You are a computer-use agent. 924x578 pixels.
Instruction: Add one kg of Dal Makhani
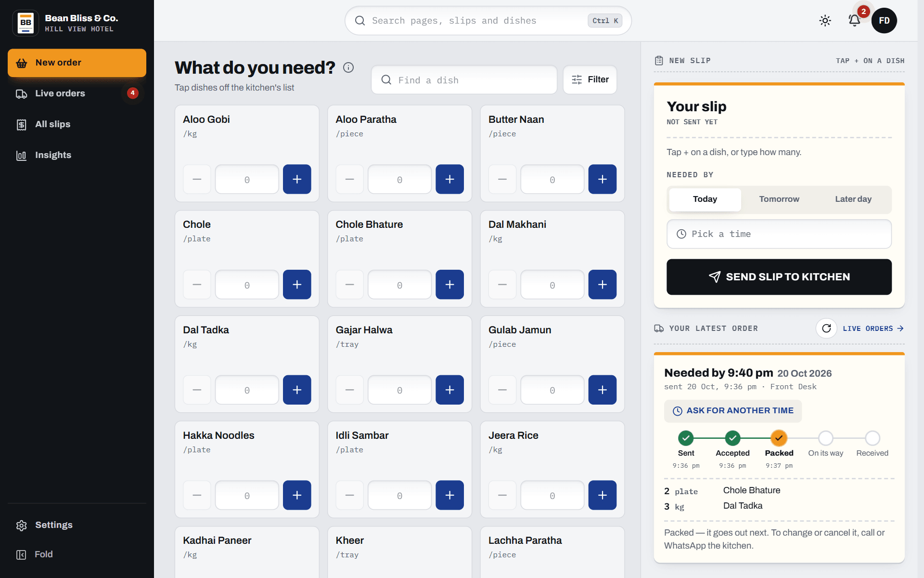point(602,285)
